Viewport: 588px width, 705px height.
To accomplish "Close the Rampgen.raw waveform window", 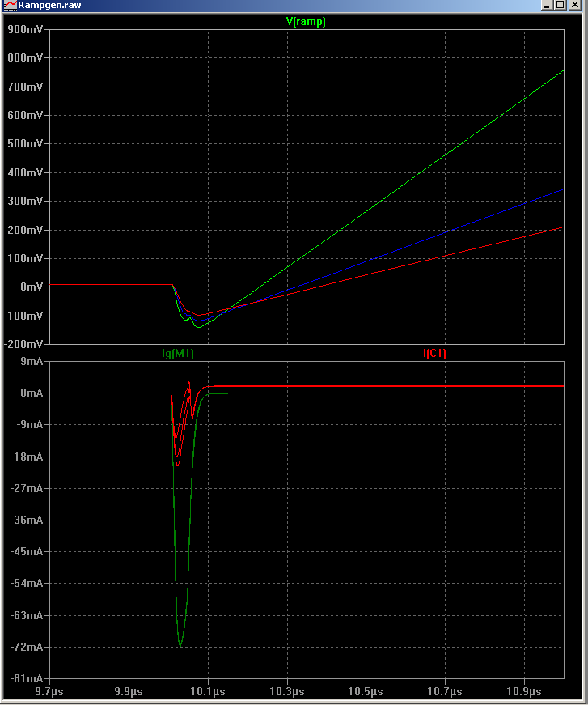I will click(574, 5).
